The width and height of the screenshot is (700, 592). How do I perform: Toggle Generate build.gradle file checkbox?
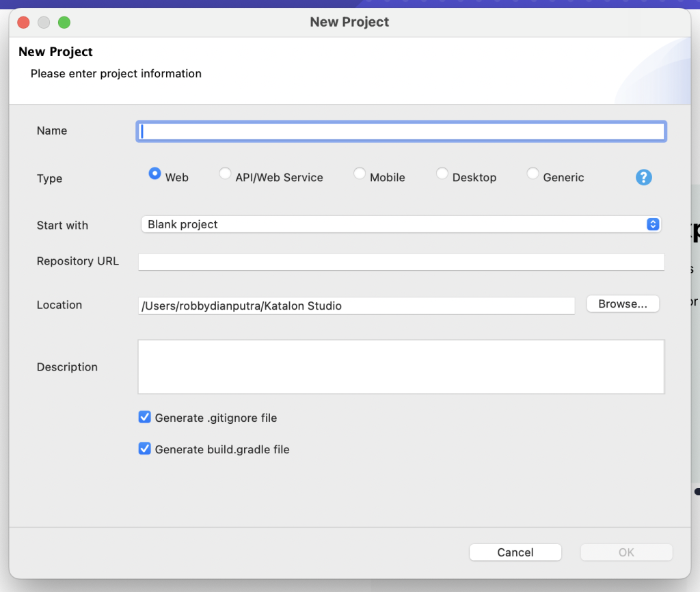pos(144,449)
